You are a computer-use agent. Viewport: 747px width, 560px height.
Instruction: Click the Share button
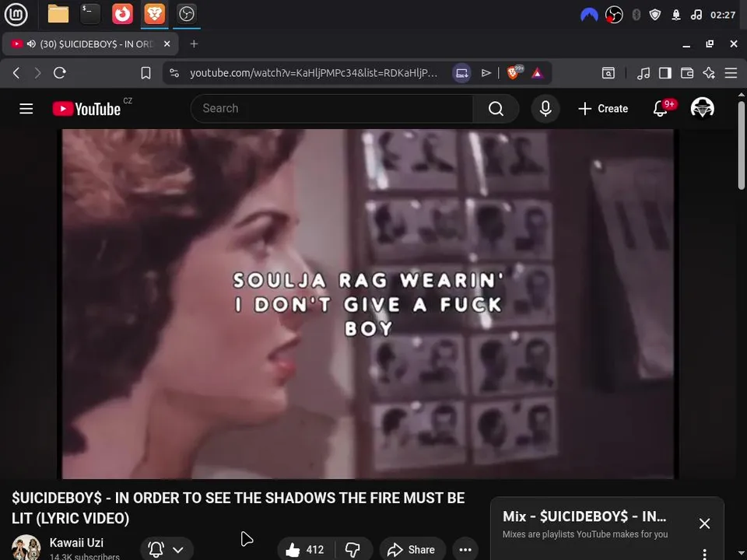412,550
